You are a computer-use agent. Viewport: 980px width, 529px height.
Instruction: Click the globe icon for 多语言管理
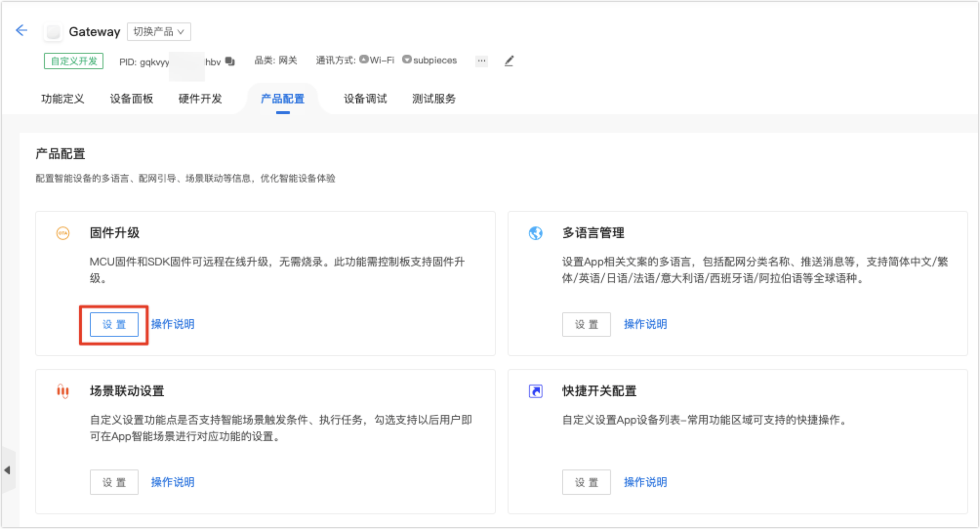[x=535, y=233]
